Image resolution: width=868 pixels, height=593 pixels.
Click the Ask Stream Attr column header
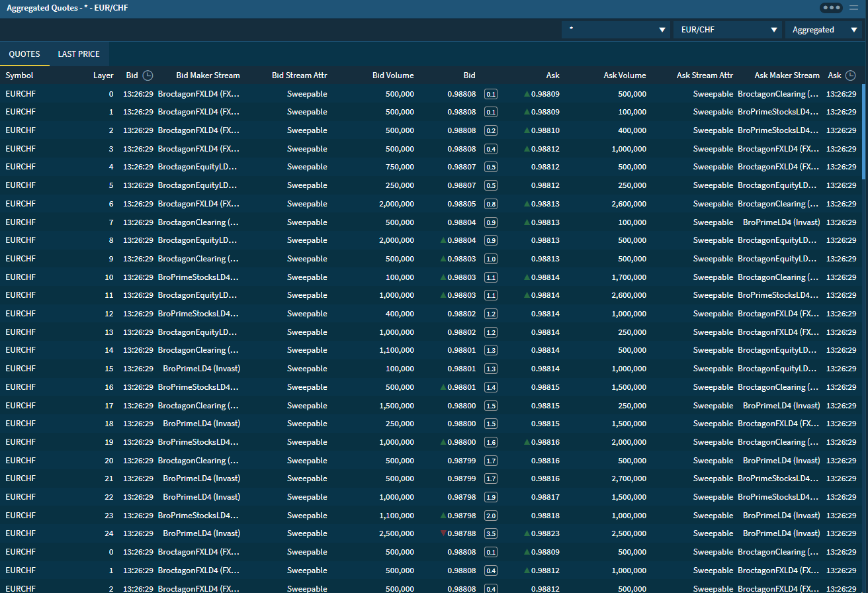pyautogui.click(x=705, y=75)
